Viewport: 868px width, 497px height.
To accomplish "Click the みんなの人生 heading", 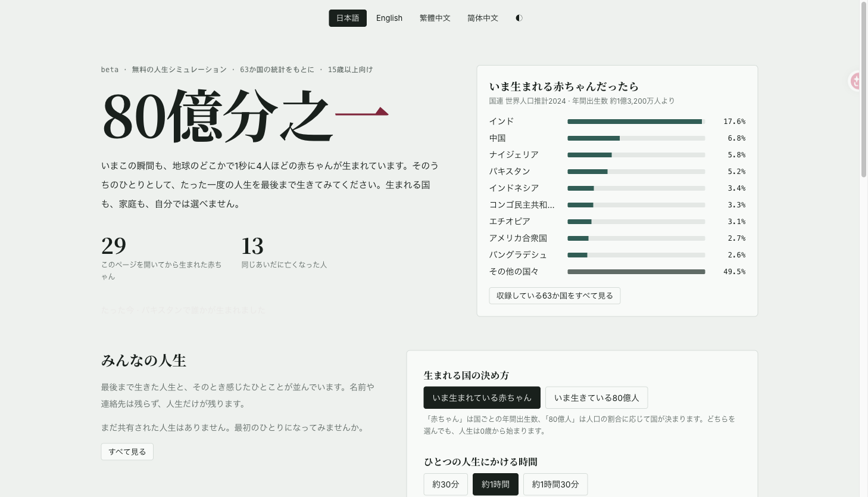I will [143, 361].
